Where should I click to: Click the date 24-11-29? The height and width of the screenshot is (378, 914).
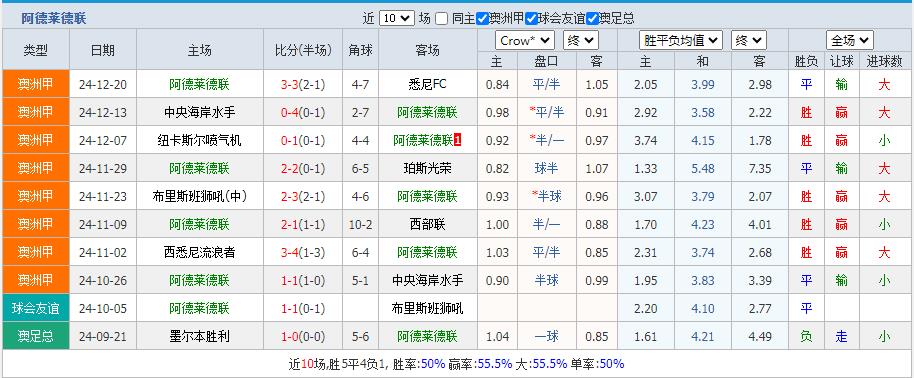103,168
